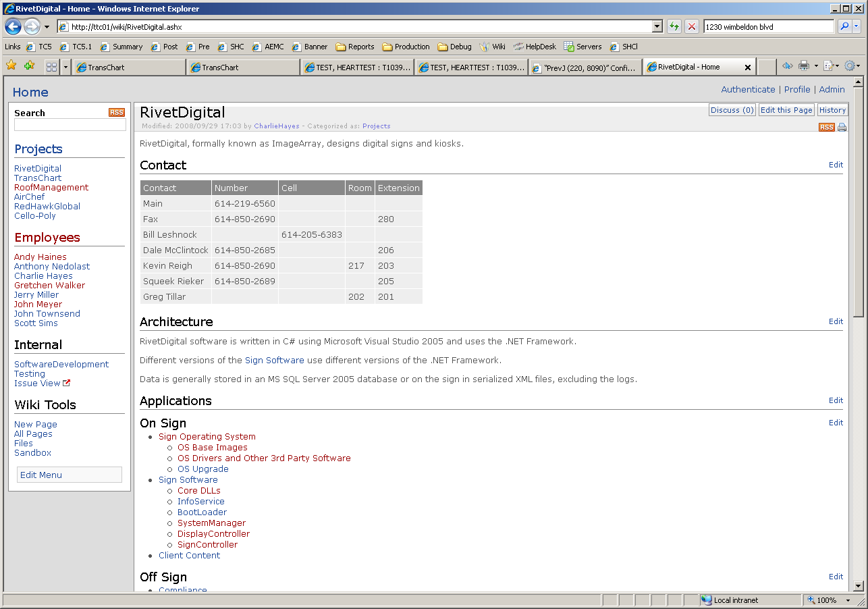Open the TC5 links bar favorite
The height and width of the screenshot is (609, 868).
tap(39, 47)
